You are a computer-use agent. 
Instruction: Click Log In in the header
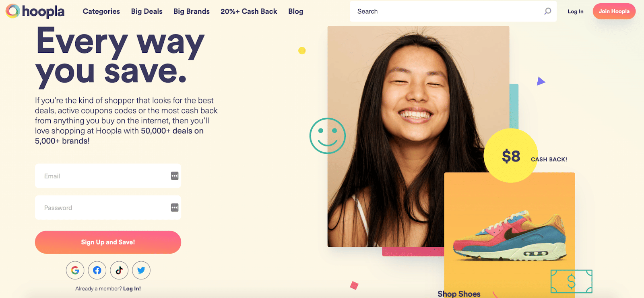[x=576, y=12]
